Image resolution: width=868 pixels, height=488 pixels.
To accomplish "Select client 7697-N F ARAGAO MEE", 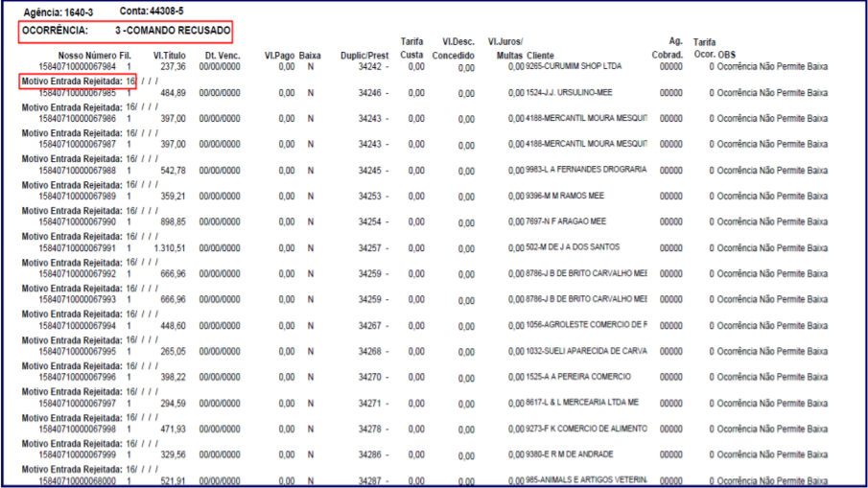I will [566, 221].
